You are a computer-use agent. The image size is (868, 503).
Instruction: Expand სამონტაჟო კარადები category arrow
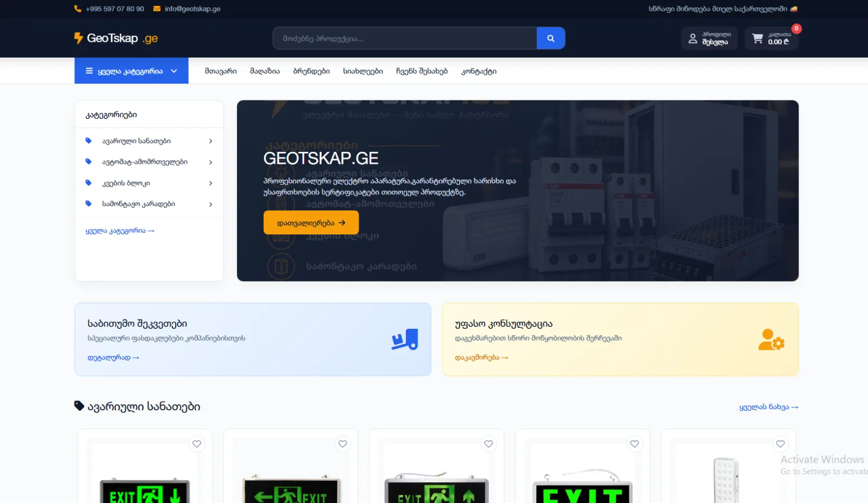click(x=210, y=205)
